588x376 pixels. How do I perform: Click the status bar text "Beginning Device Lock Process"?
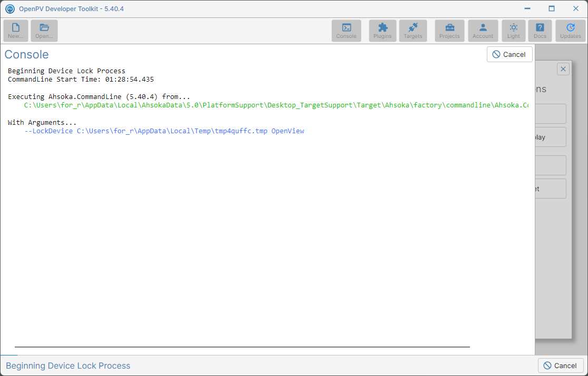(x=68, y=366)
